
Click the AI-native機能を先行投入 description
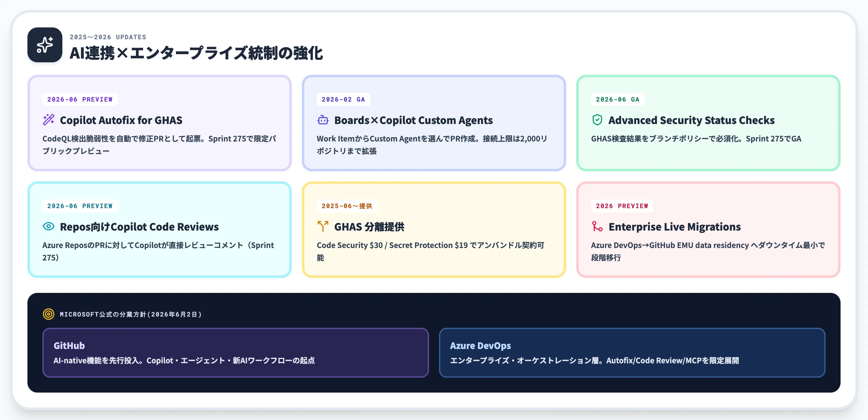(184, 360)
